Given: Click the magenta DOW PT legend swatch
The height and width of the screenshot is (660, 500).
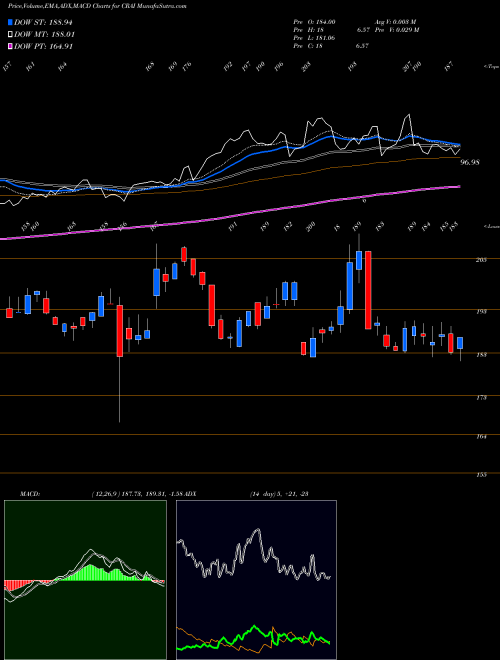Looking at the screenshot, I should click(x=11, y=46).
